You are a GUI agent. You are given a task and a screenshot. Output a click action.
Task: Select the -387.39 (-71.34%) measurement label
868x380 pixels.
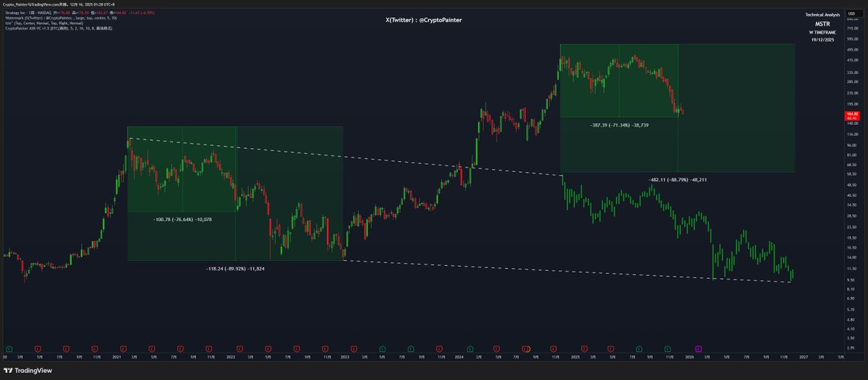point(619,125)
